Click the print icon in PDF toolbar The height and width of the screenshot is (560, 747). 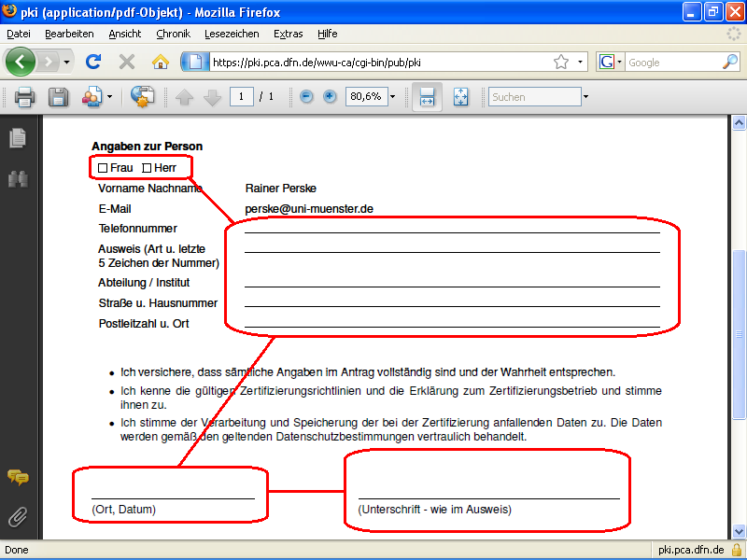click(24, 97)
